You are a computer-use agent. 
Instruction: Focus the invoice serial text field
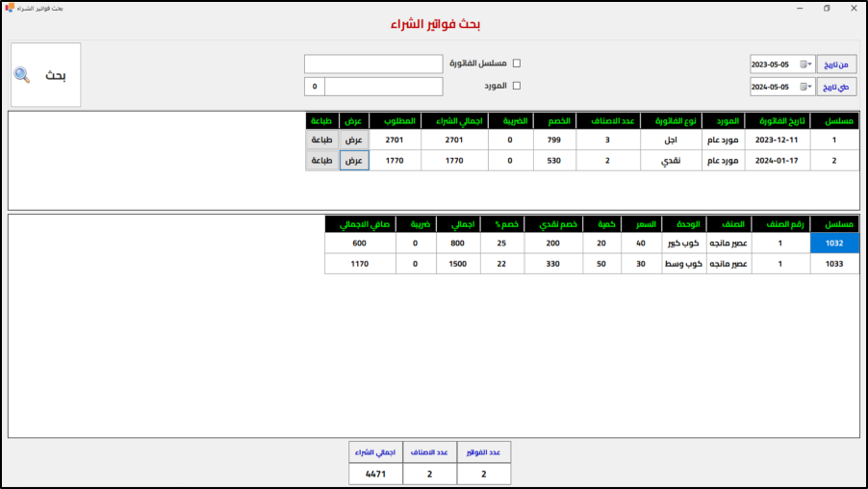[373, 64]
